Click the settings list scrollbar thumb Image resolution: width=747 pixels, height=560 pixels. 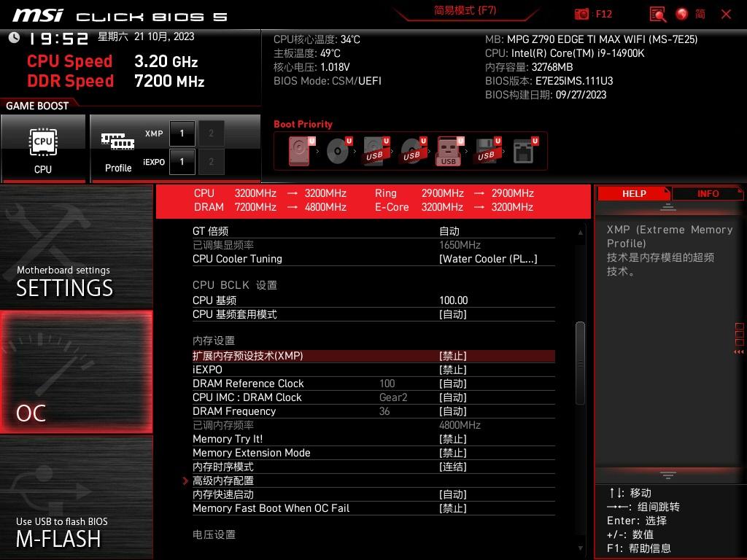(580, 364)
